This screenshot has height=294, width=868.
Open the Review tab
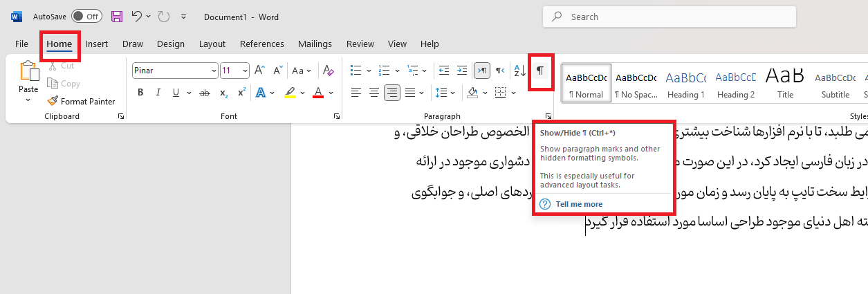(360, 44)
